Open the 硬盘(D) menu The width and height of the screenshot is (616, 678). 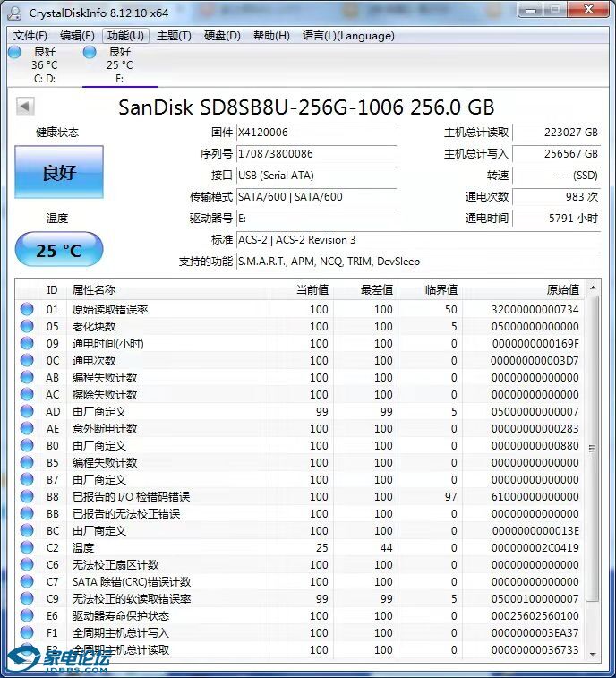coord(222,36)
